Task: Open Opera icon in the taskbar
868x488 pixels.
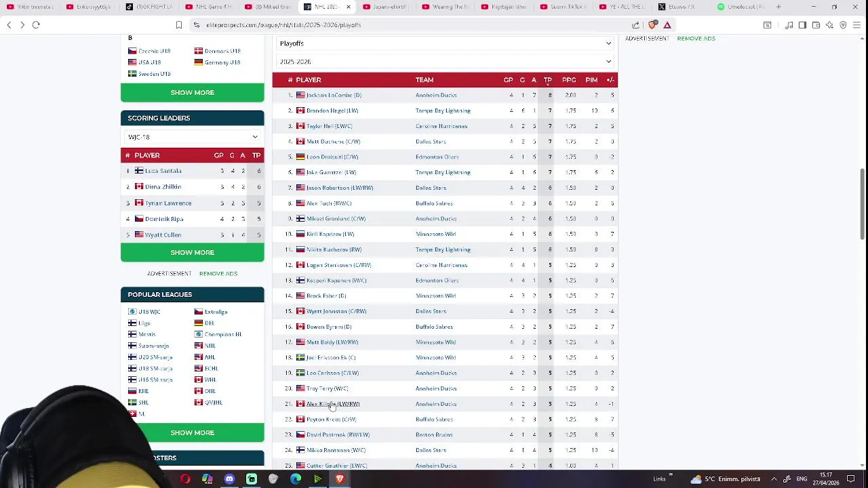Action: point(185,479)
